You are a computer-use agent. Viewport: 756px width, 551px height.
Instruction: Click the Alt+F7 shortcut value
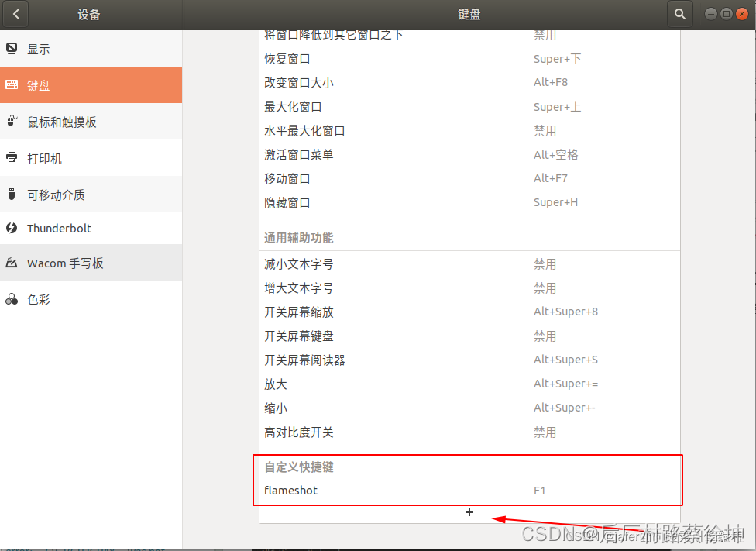point(551,178)
